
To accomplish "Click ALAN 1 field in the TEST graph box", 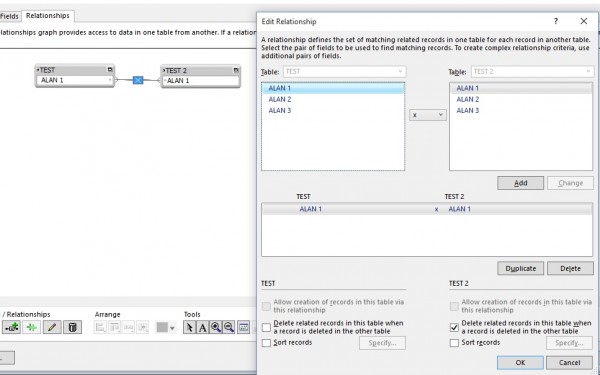I will pyautogui.click(x=75, y=80).
